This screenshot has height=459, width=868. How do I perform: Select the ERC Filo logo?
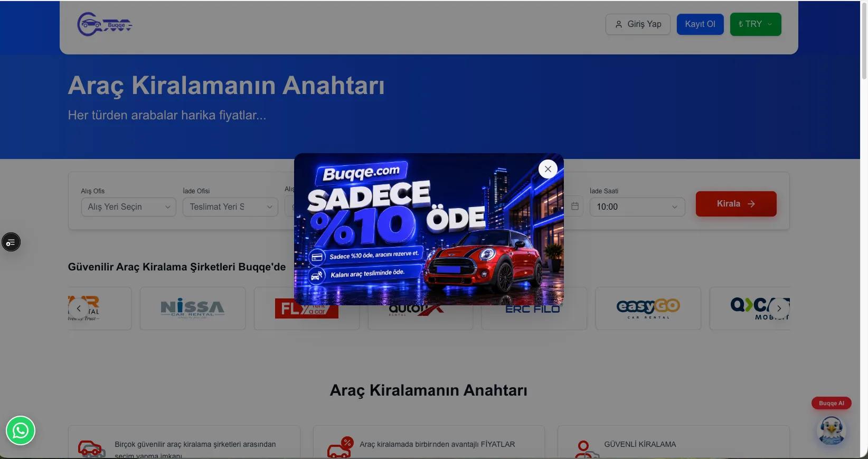[x=534, y=308]
